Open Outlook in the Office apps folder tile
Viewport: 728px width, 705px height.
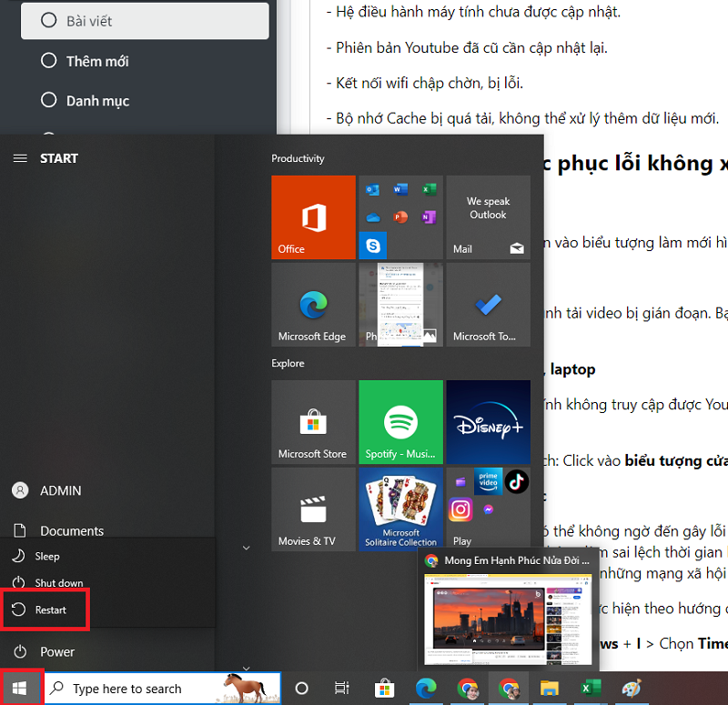372,189
